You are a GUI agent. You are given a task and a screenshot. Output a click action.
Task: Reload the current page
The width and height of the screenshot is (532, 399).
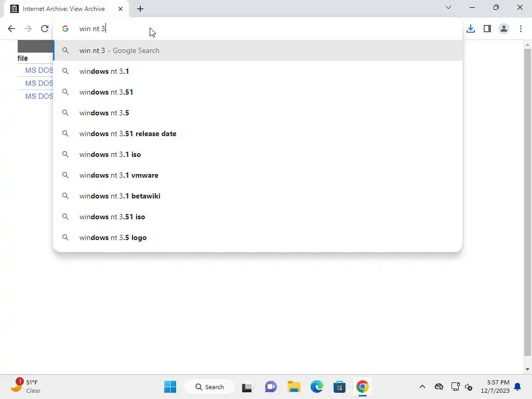(45, 29)
